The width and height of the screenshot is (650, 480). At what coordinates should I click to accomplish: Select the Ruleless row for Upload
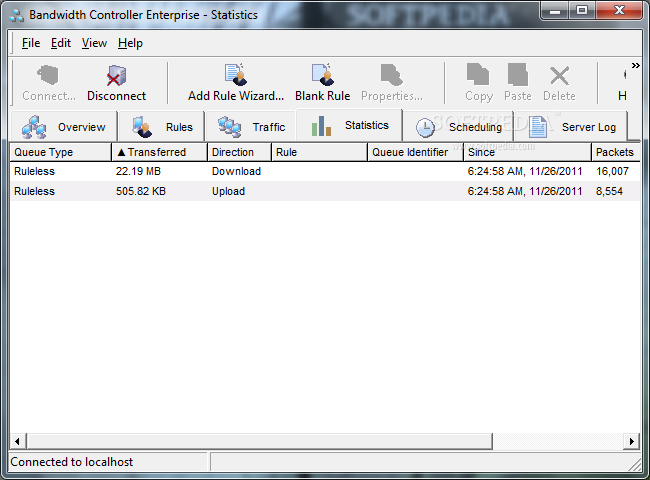[325, 191]
